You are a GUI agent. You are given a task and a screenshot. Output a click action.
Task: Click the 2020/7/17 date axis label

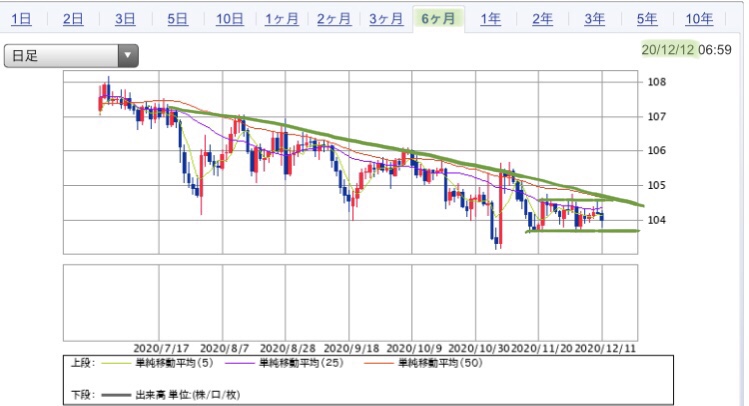[161, 349]
